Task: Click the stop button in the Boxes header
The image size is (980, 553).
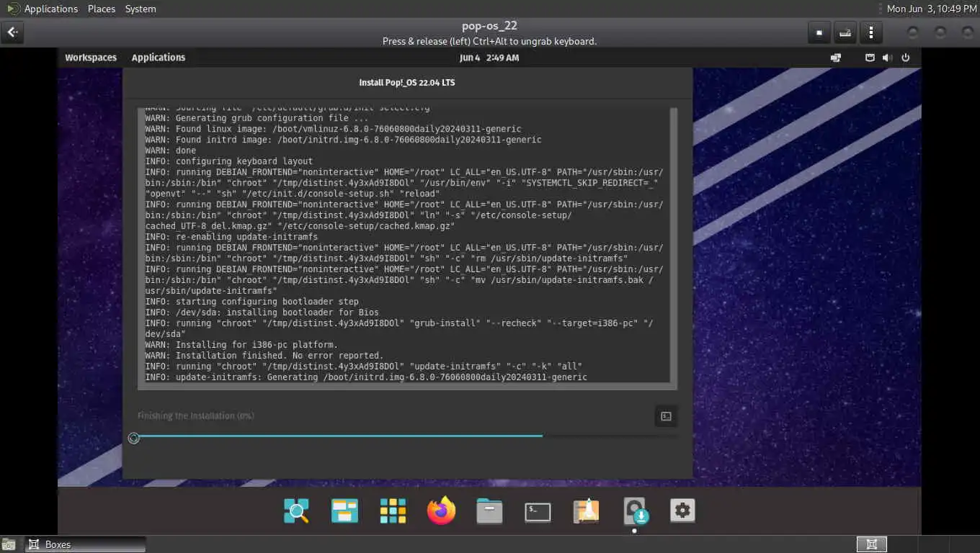Action: click(819, 32)
